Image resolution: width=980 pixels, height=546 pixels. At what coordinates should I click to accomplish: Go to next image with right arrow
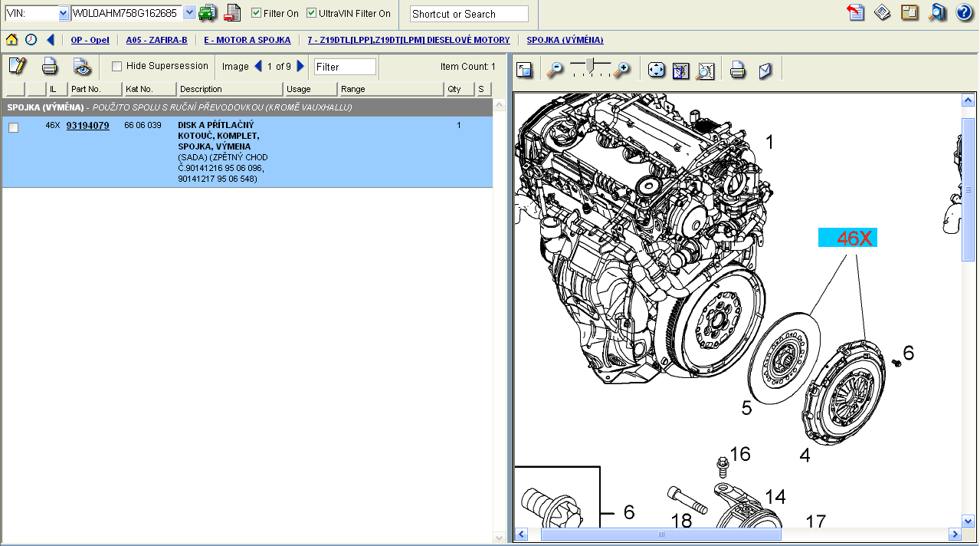point(300,66)
